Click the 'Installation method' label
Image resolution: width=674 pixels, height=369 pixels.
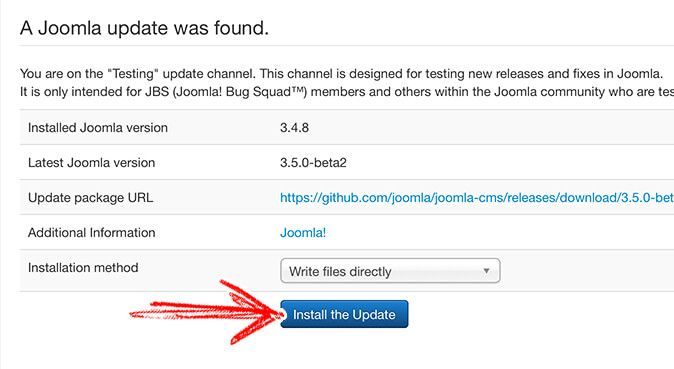point(83,268)
